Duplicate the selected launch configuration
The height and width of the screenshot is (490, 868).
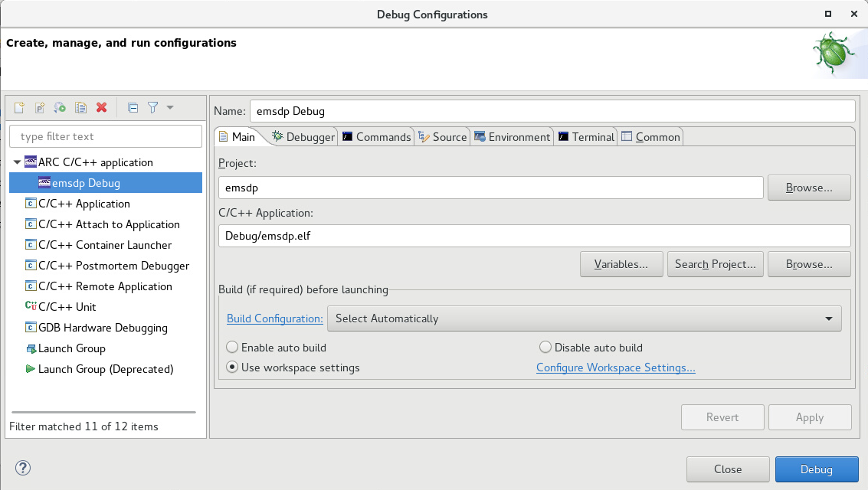click(x=80, y=107)
